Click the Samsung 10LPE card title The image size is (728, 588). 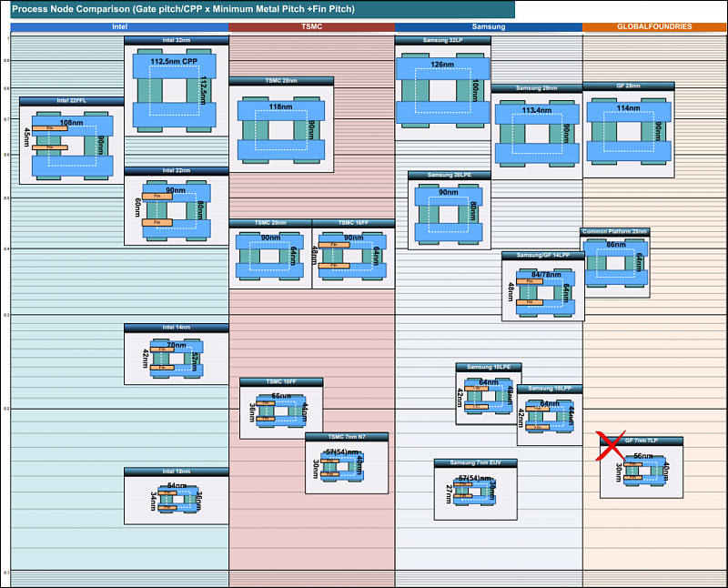click(489, 368)
